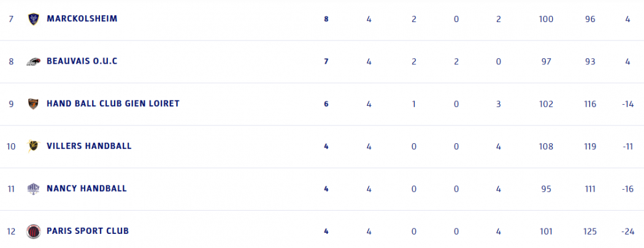The image size is (644, 248).
Task: Click rank number 12 in standings
Action: 11,231
